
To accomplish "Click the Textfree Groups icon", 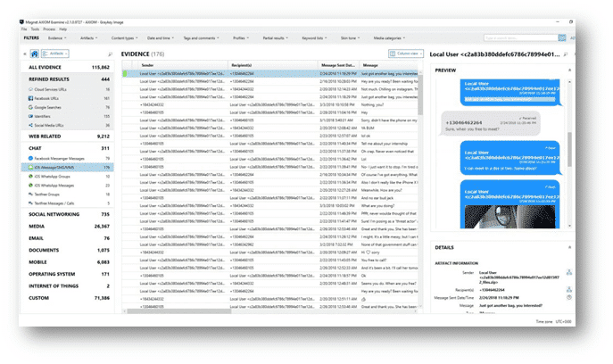I will point(30,194).
